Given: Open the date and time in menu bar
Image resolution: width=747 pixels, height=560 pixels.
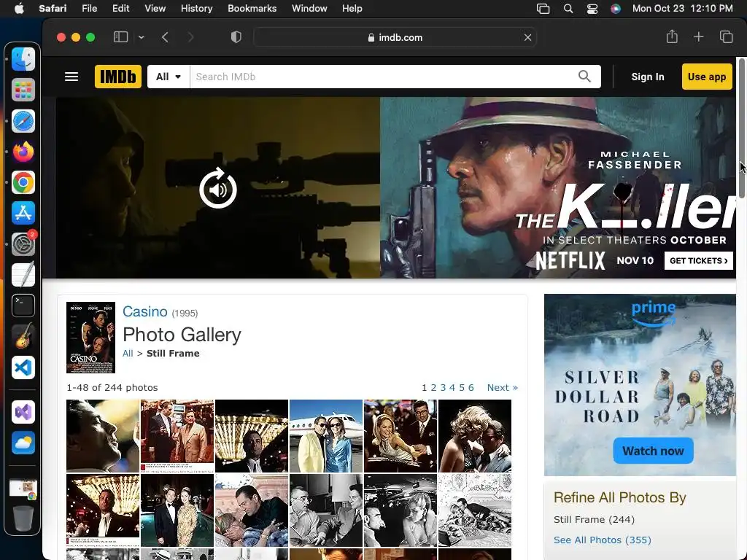Looking at the screenshot, I should click(682, 9).
